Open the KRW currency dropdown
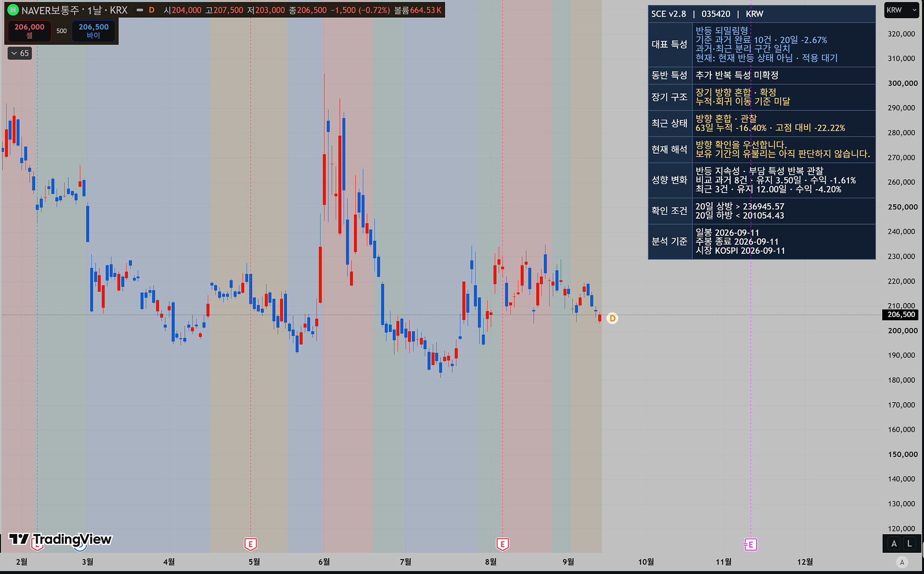Screen dimensions: 924x574 point(901,10)
